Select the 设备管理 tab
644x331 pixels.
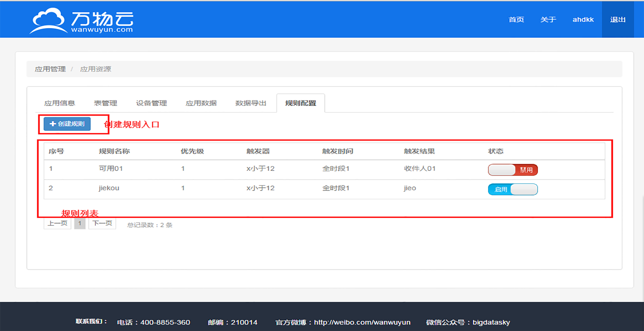click(x=151, y=103)
